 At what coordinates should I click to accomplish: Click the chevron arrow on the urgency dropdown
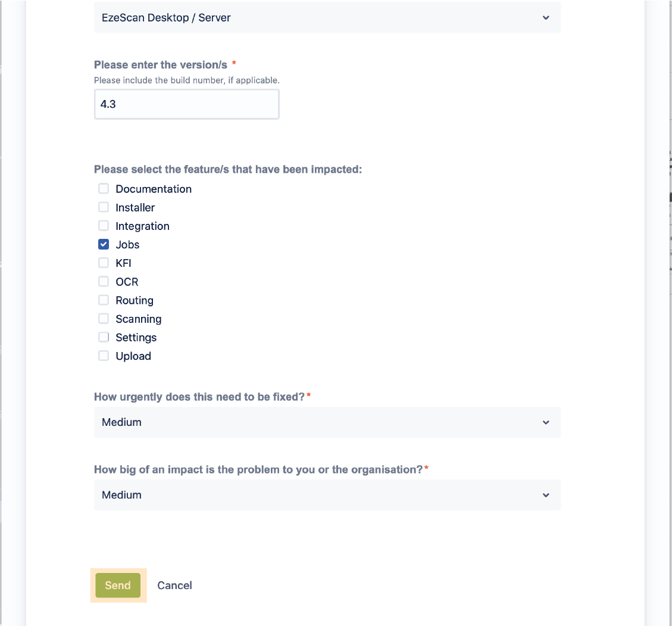coord(546,422)
